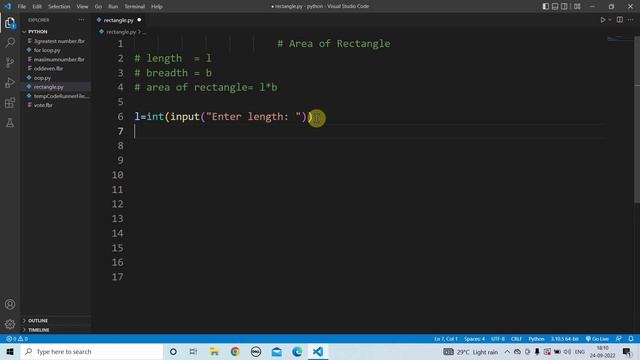Open File Explorer from taskbar
Image resolution: width=640 pixels, height=360 pixels.
click(x=214, y=351)
